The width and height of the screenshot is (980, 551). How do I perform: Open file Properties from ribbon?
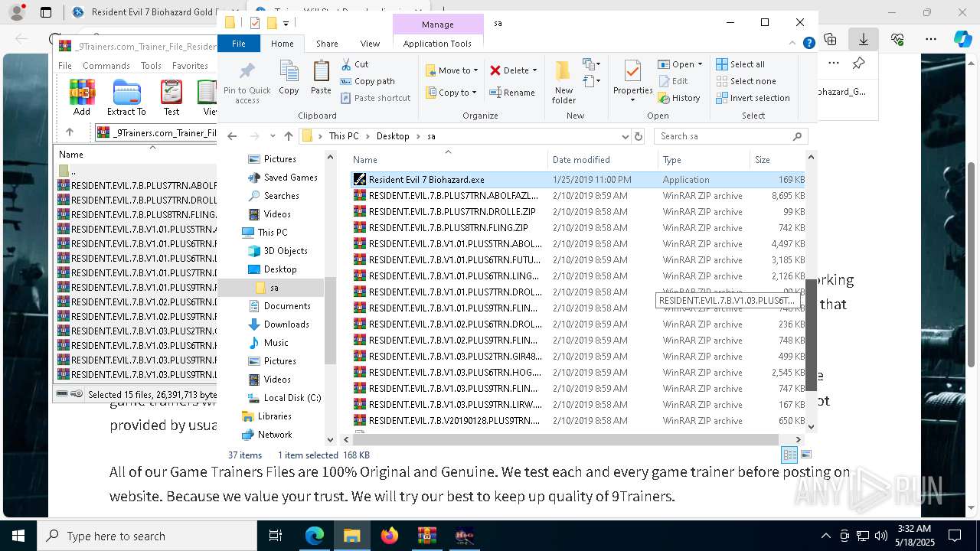coord(632,80)
